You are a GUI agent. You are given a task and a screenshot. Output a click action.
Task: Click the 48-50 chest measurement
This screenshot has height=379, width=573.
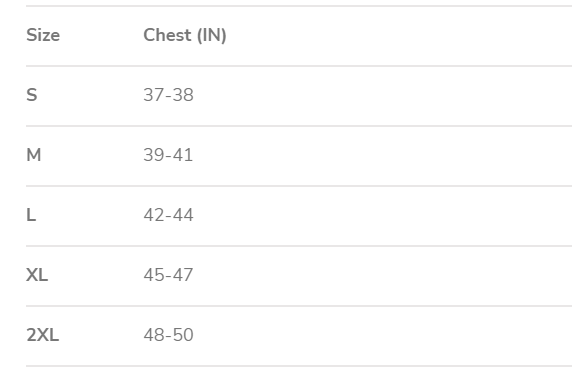click(x=168, y=335)
